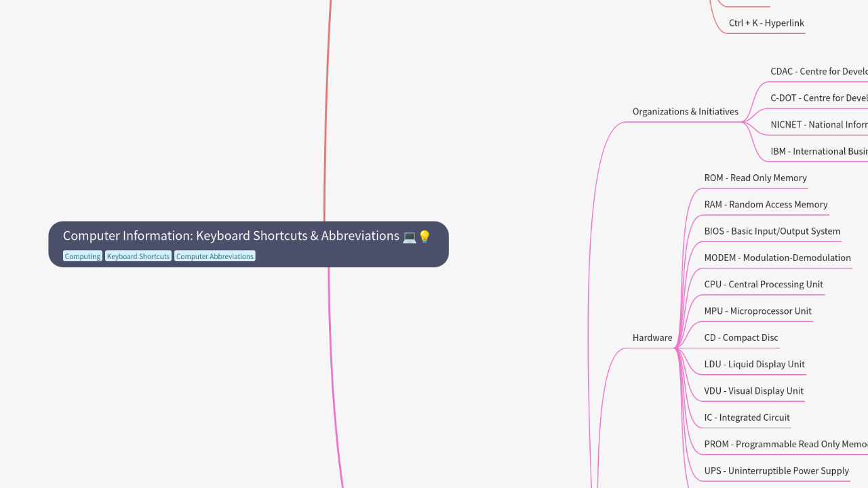Select ROM - Read Only Memory
This screenshot has height=488, width=868.
point(755,178)
